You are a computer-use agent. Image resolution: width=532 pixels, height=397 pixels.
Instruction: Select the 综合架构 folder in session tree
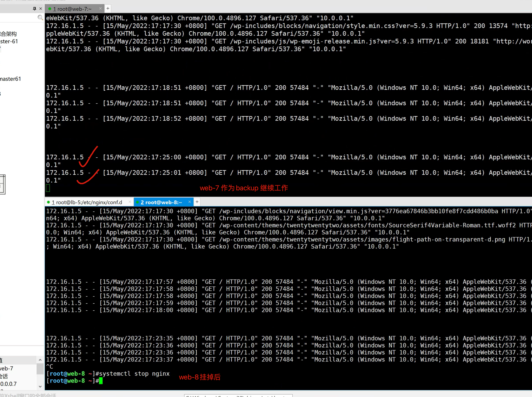[8, 34]
